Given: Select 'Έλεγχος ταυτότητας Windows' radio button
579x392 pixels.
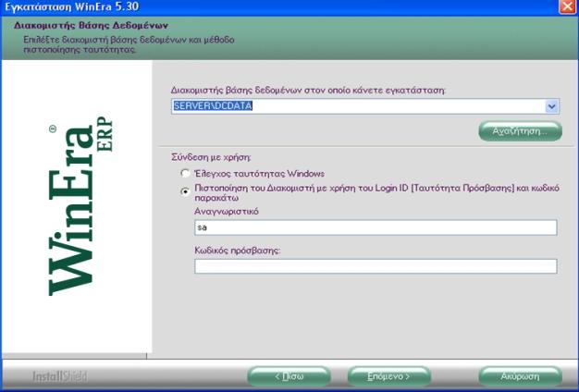Looking at the screenshot, I should coord(185,173).
